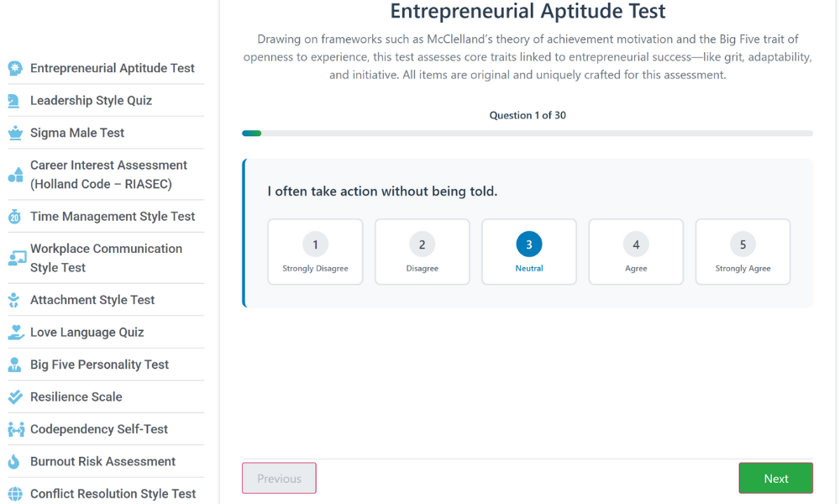Viewport: 840px width, 504px height.
Task: Click the Attachment Style Test icon
Action: pyautogui.click(x=14, y=299)
